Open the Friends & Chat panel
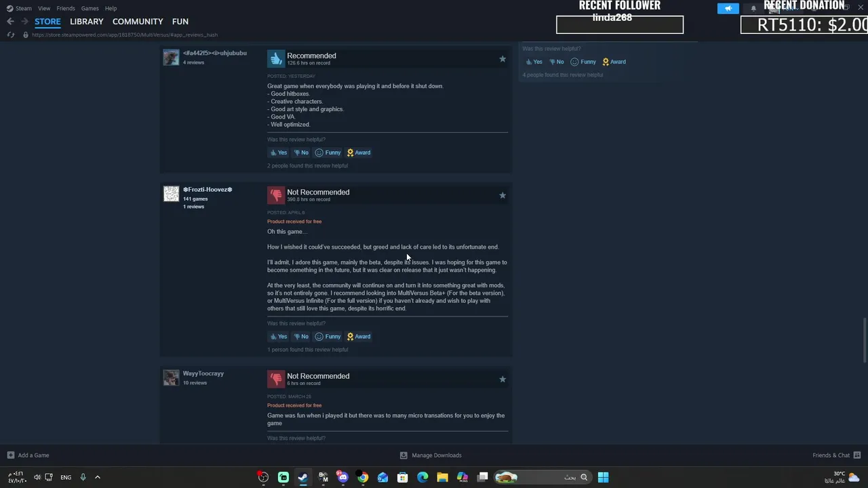The width and height of the screenshot is (868, 488). [836, 455]
